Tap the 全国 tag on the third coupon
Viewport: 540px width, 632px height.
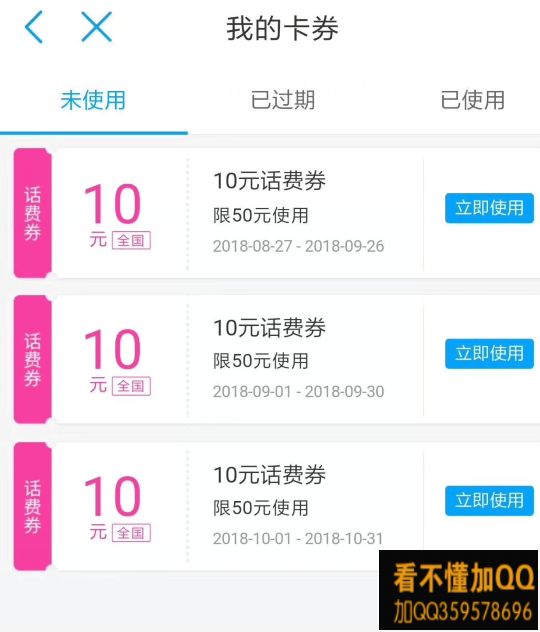click(x=131, y=533)
